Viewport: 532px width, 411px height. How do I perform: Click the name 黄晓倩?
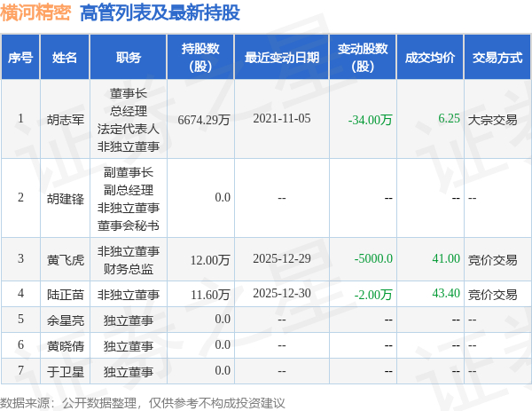tap(65, 346)
